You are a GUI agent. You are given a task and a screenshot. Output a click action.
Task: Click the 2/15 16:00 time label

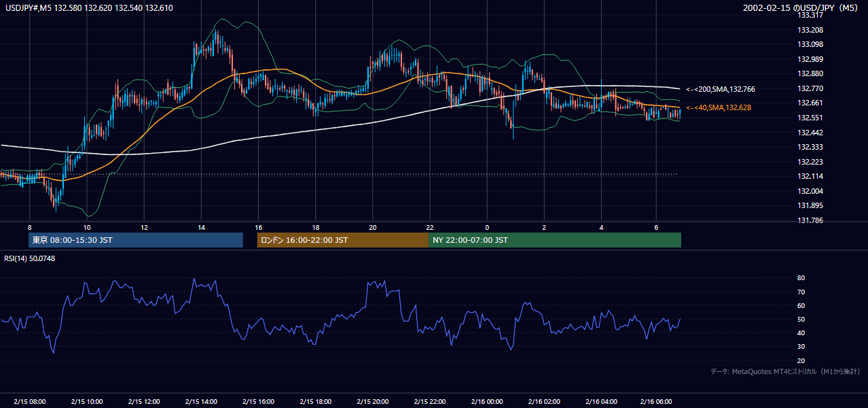(258, 401)
